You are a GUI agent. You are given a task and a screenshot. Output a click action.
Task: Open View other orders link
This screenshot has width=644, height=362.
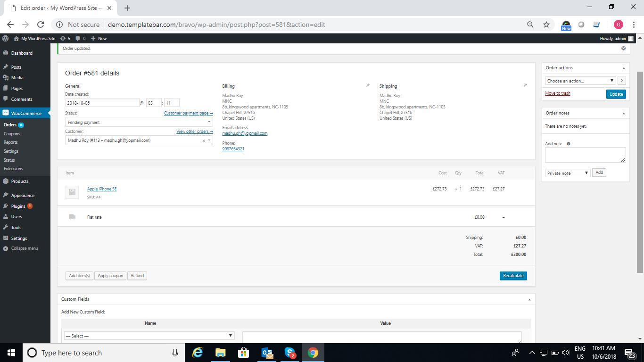pos(194,132)
